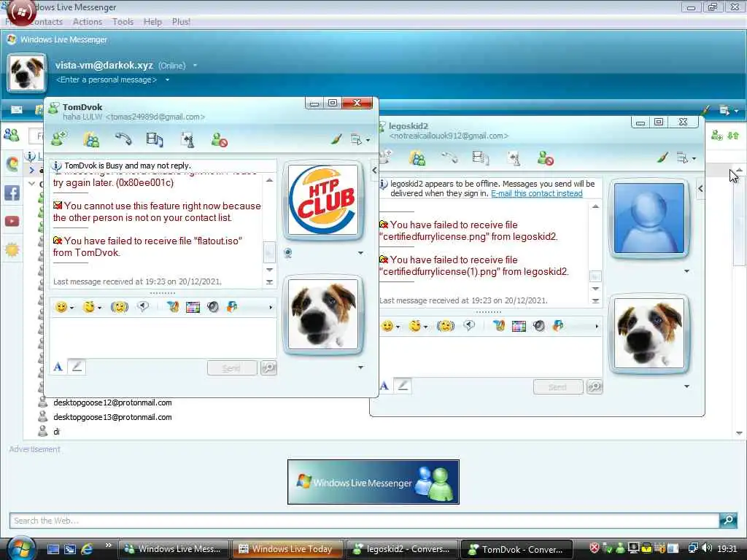Invite someone in TomDvok conversation window
747x560 pixels.
[x=59, y=139]
